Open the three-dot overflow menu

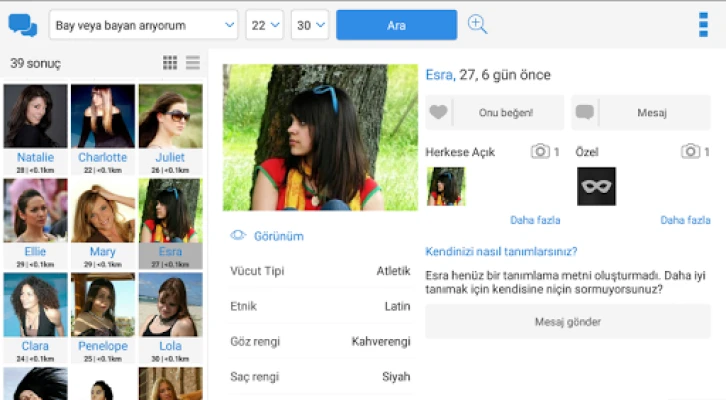click(703, 25)
